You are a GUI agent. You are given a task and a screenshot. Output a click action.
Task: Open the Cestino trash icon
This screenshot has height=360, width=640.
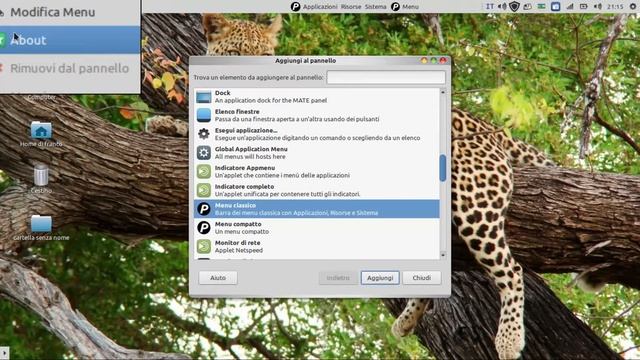click(41, 175)
